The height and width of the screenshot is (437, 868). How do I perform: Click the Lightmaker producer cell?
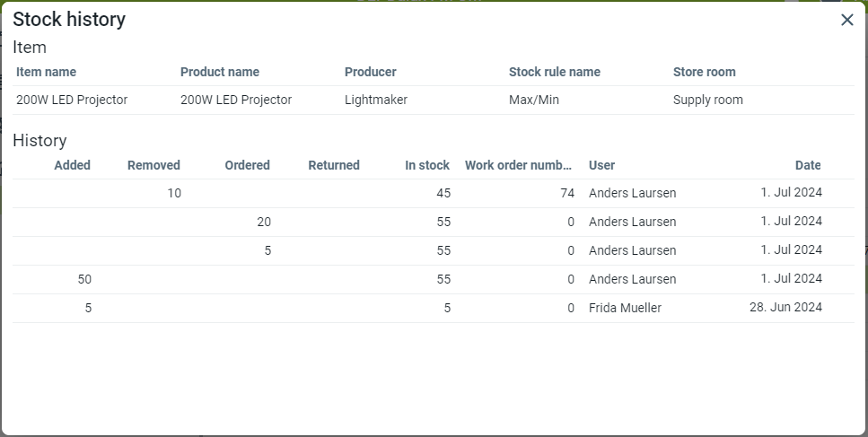(375, 100)
